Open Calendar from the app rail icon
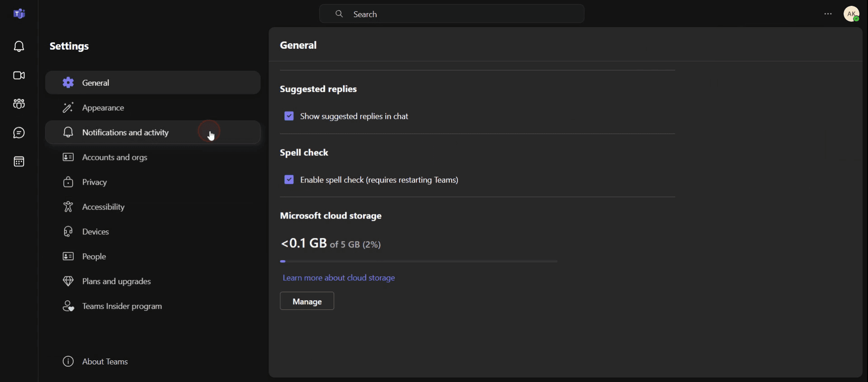Screen dimensions: 868x382 [19, 162]
